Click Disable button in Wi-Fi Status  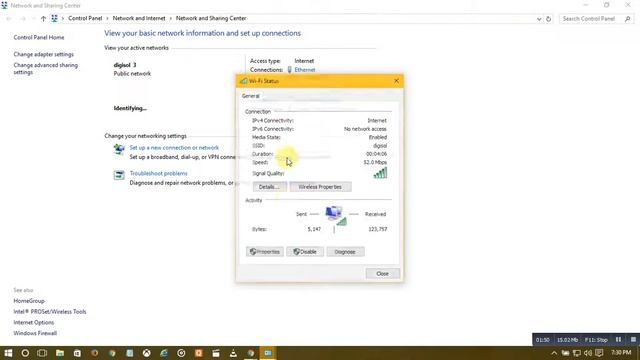pos(305,252)
